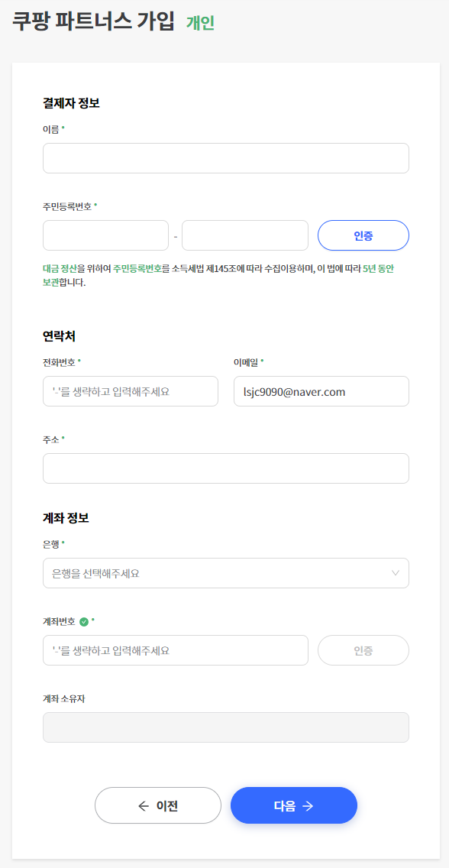This screenshot has width=449, height=868.
Task: Click the grey 인증 button beside 계좌번호
Action: [x=363, y=650]
